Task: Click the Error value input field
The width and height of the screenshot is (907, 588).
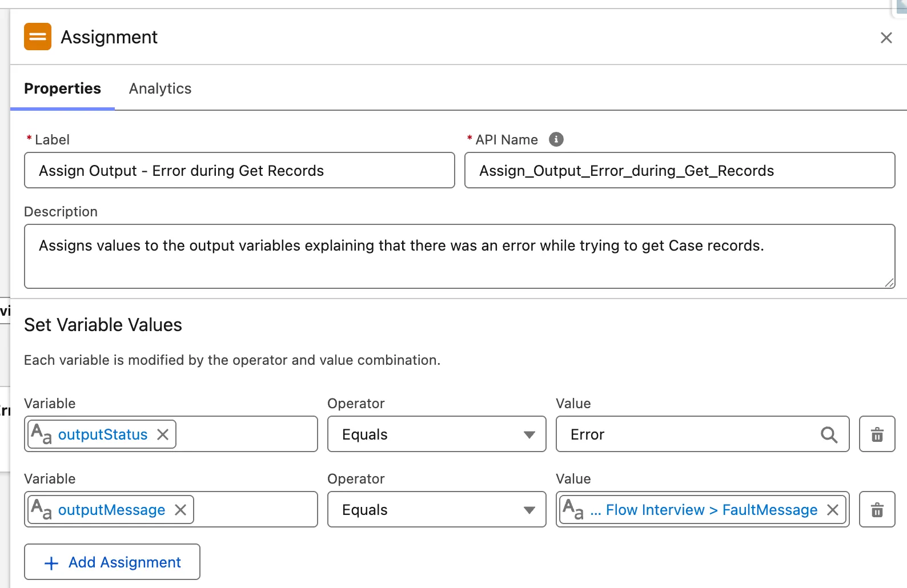Action: [685, 434]
